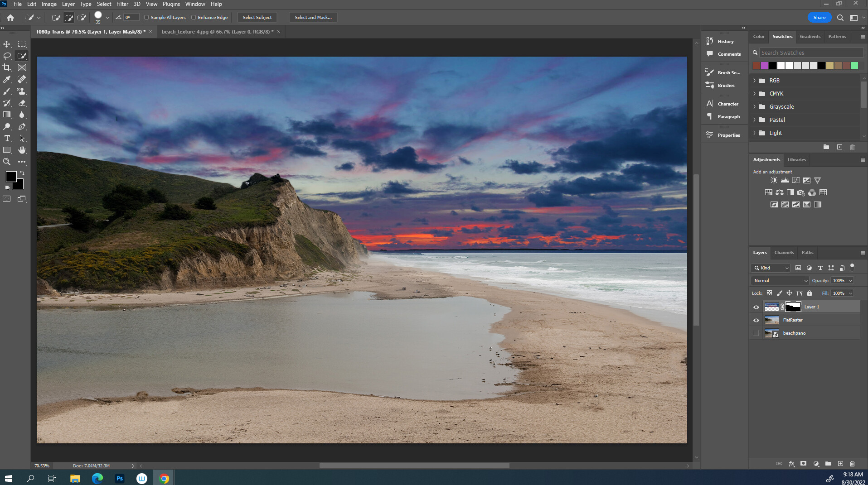
Task: Select the Gradient tool
Action: [7, 115]
